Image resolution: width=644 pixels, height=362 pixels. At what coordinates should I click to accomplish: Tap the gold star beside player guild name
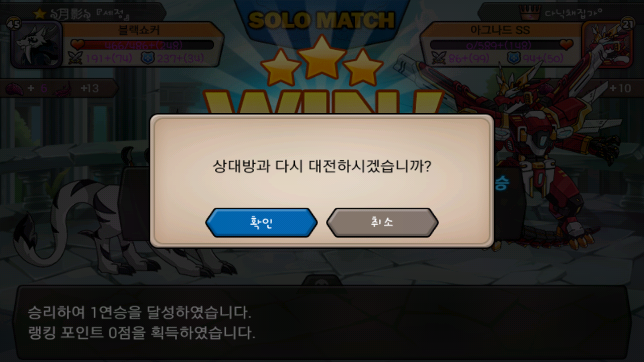point(40,12)
